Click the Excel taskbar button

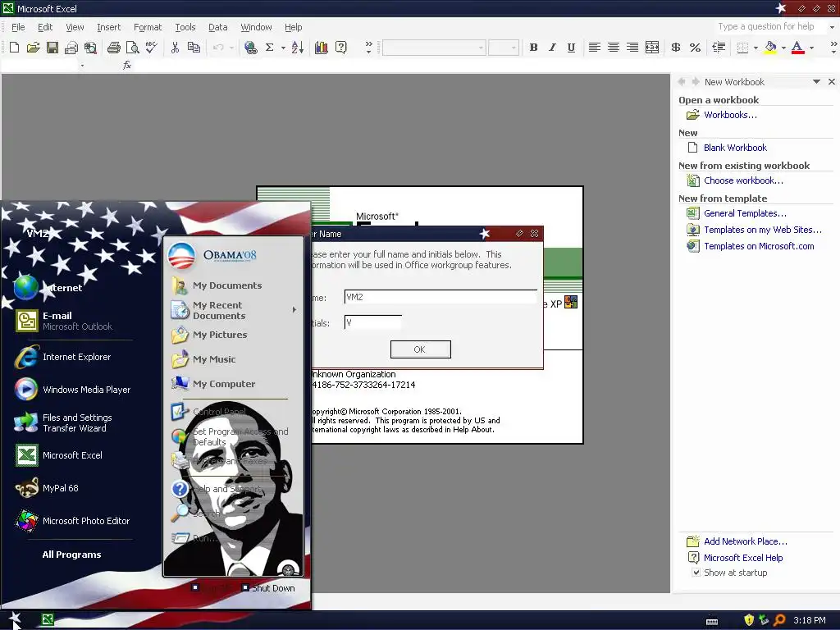[x=48, y=620]
